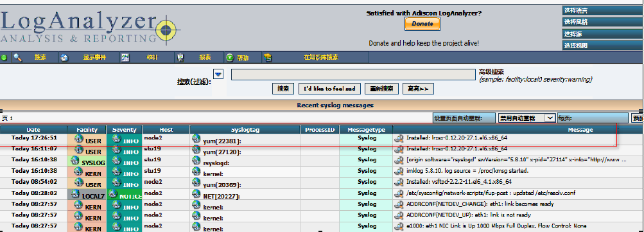This screenshot has width=644, height=232.
Task: Click the magnifier icon beside 搜索 menu
Action: [17, 58]
